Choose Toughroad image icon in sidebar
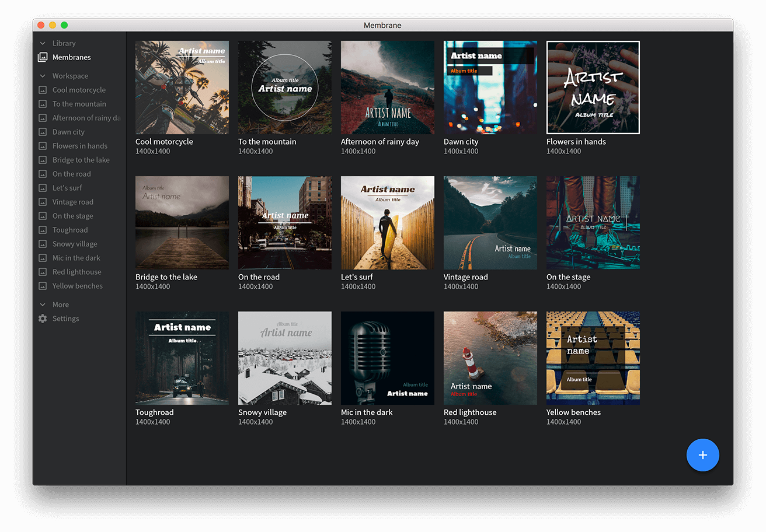This screenshot has width=766, height=532. point(43,230)
